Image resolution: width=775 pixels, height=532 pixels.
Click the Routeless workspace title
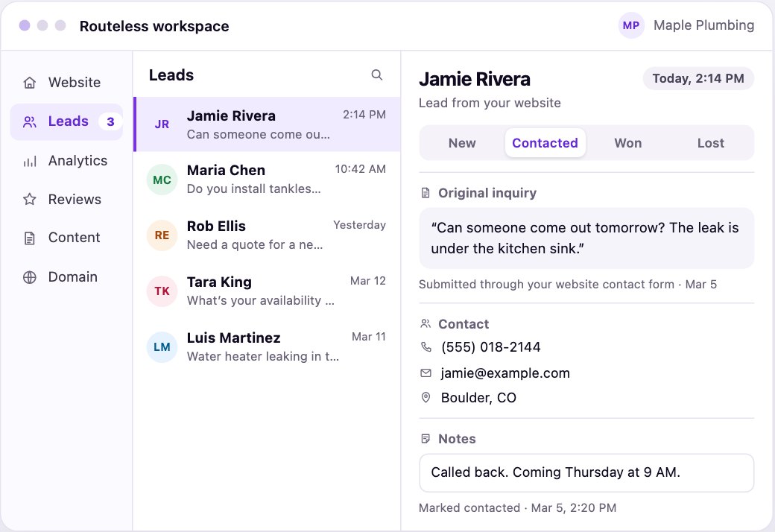click(154, 26)
